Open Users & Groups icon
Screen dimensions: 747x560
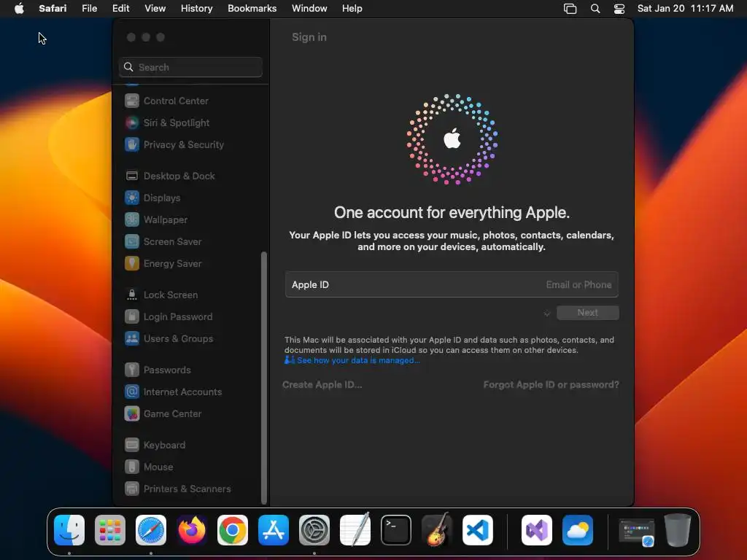pos(132,338)
